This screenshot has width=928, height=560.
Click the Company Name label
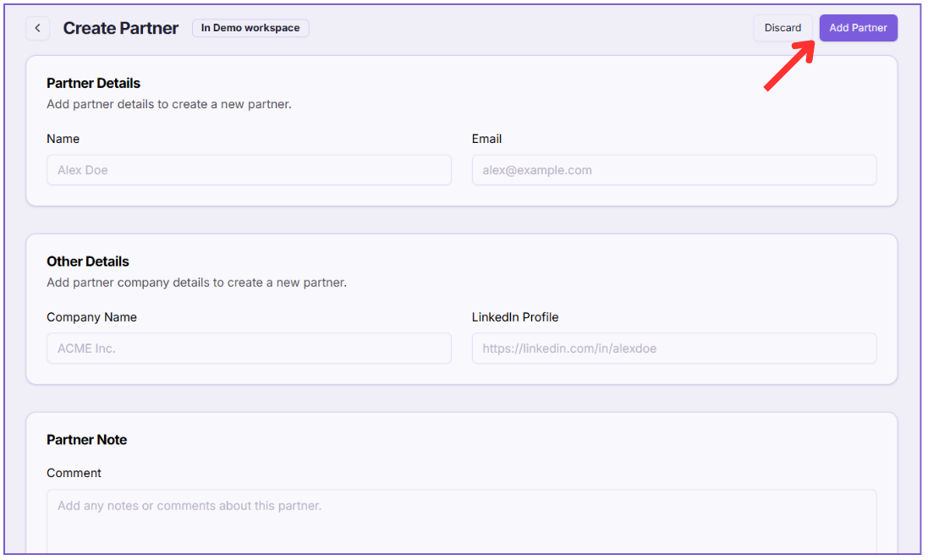point(91,317)
